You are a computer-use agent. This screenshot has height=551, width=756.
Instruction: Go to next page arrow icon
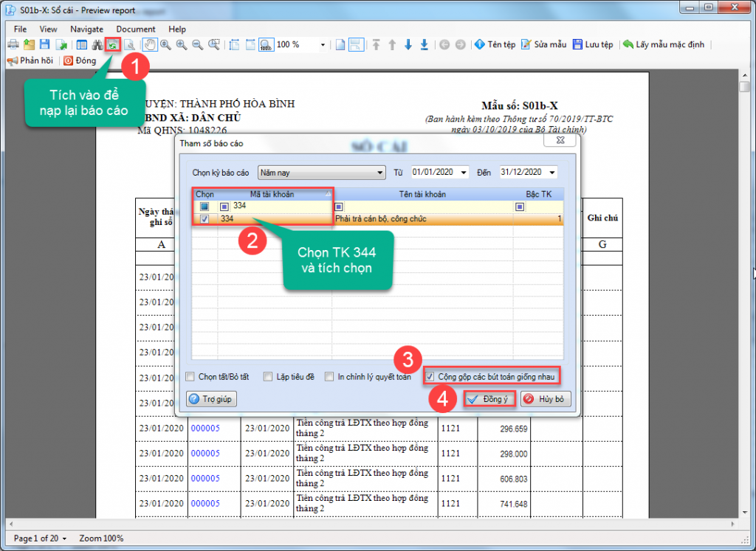(x=408, y=45)
